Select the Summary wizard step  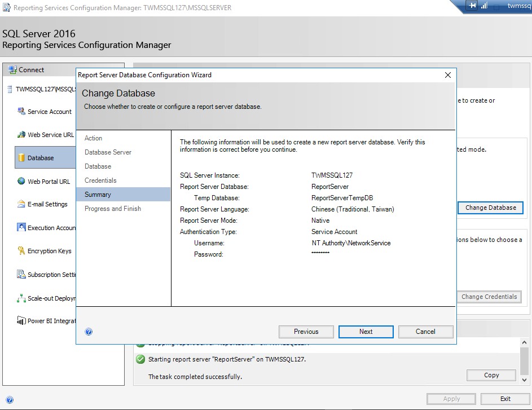pyautogui.click(x=123, y=195)
